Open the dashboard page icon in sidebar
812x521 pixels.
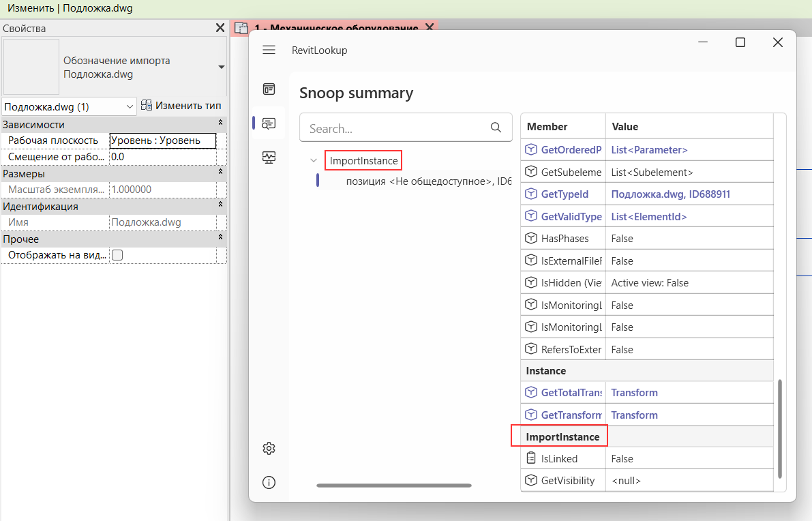pyautogui.click(x=269, y=89)
